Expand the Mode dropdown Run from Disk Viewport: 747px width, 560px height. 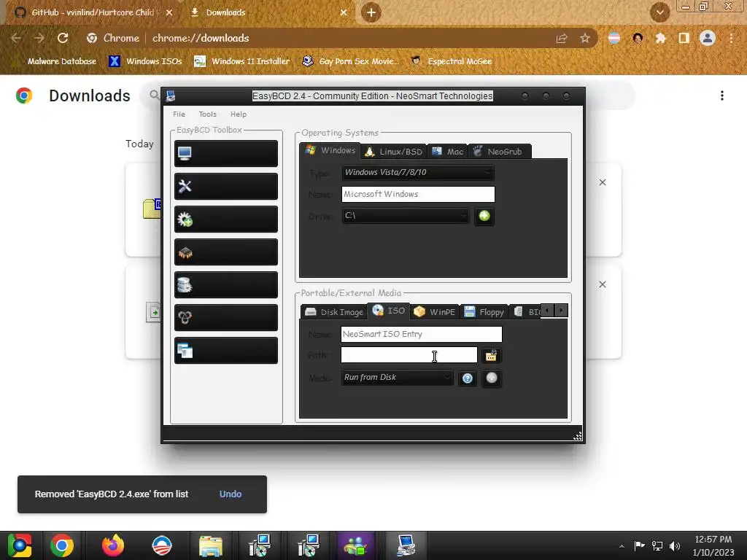pyautogui.click(x=397, y=378)
